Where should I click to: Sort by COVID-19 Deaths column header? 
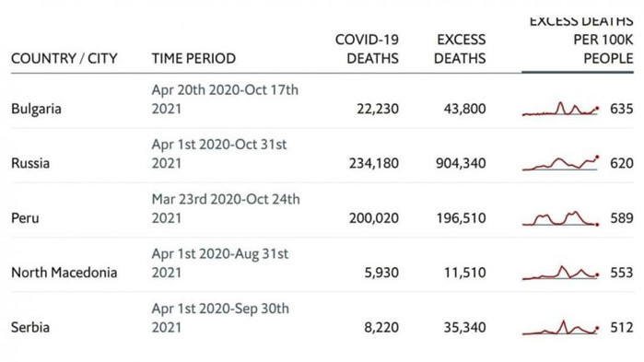click(x=367, y=49)
